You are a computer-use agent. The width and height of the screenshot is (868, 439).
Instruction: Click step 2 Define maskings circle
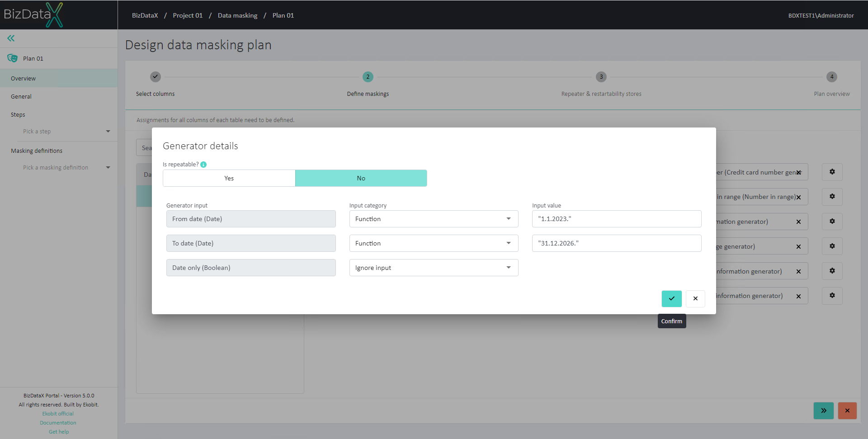[368, 77]
